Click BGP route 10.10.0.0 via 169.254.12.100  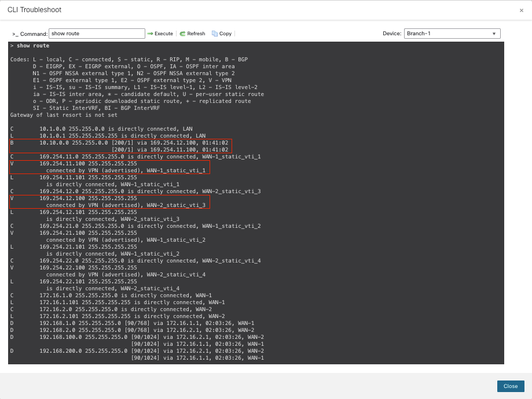119,143
